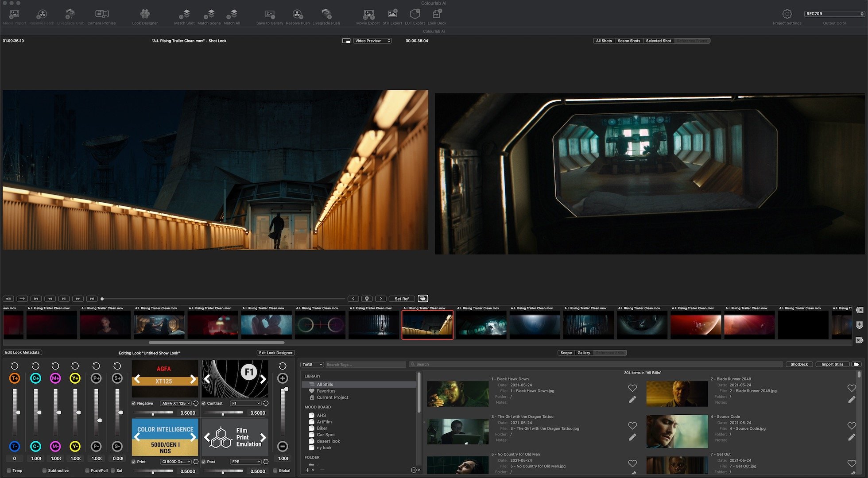Toggle the Global checkbox

(x=275, y=470)
